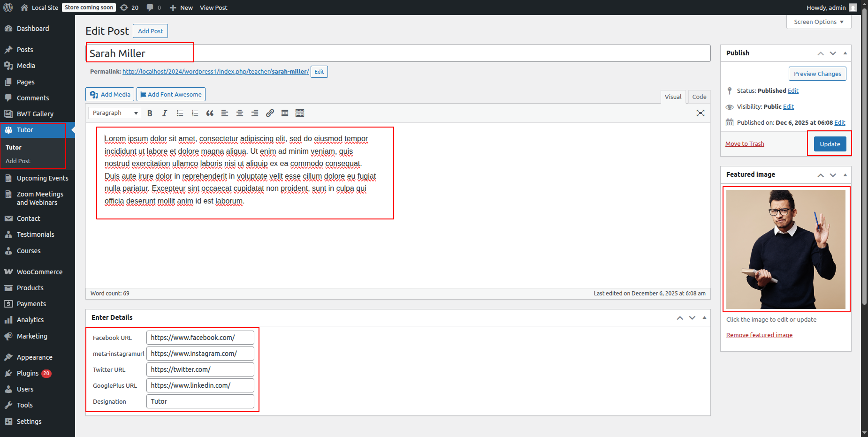The image size is (868, 437).
Task: Insert or edit a link
Action: [270, 113]
